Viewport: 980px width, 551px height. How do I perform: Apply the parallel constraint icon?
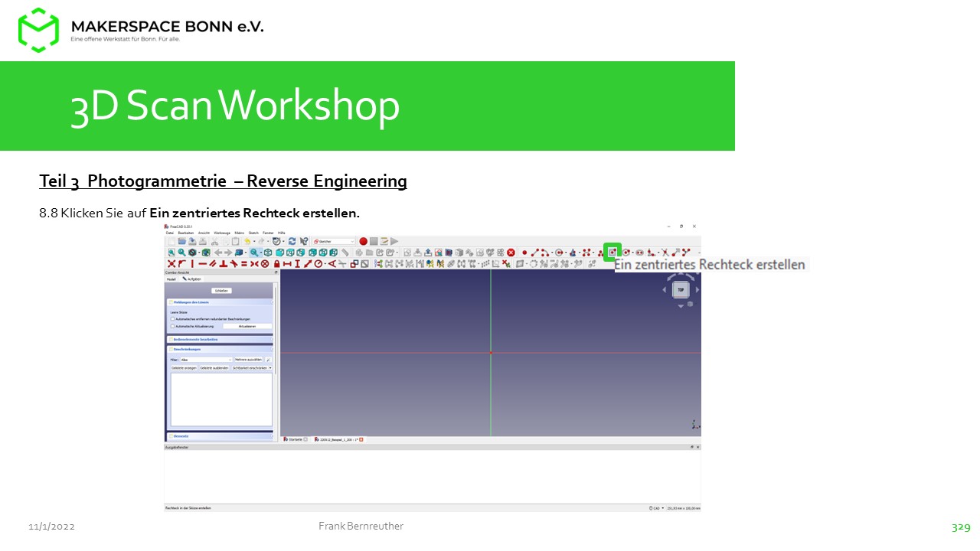point(213,264)
